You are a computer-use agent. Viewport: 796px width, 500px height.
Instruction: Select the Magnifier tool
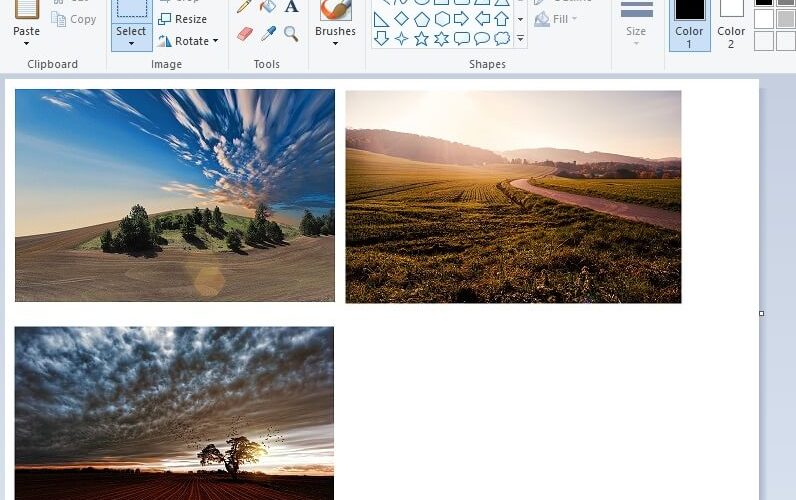coord(291,34)
